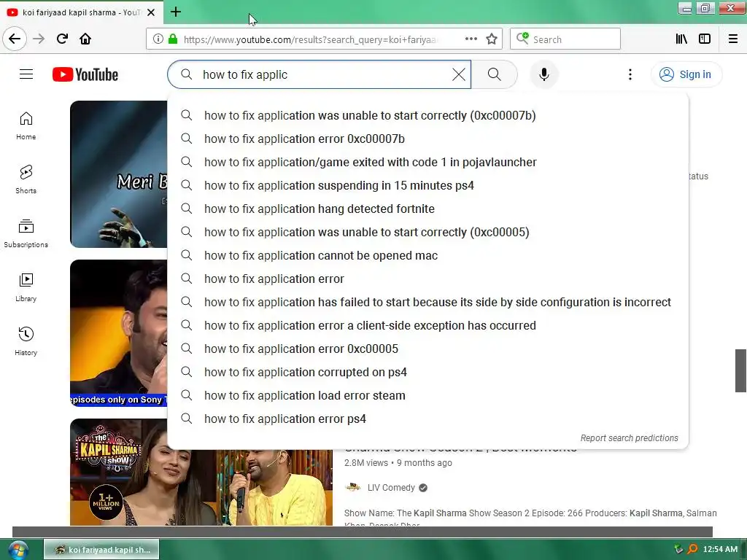Choose suggestion about side by side configuration

(427, 302)
